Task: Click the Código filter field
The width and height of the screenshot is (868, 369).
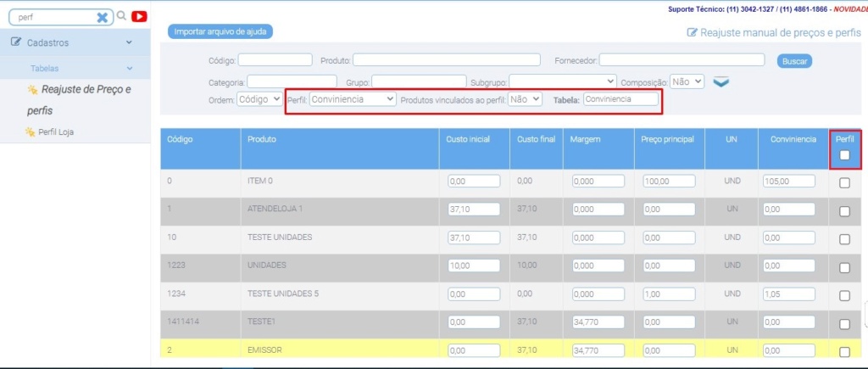Action: (x=275, y=60)
